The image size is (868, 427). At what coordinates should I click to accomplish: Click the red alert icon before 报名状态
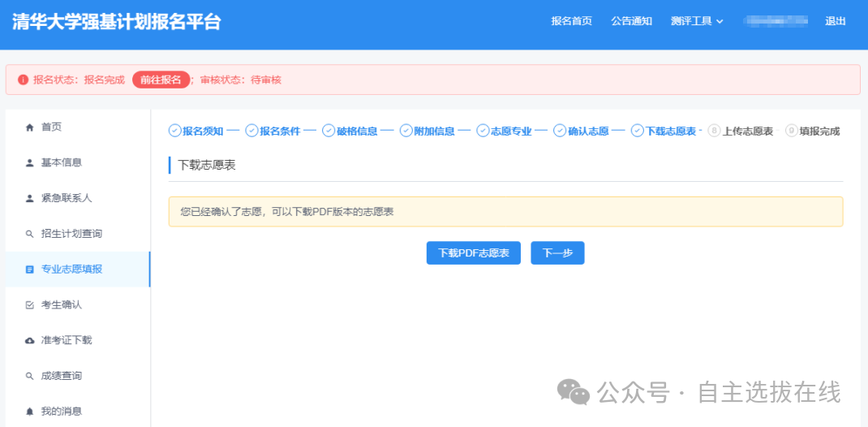23,80
